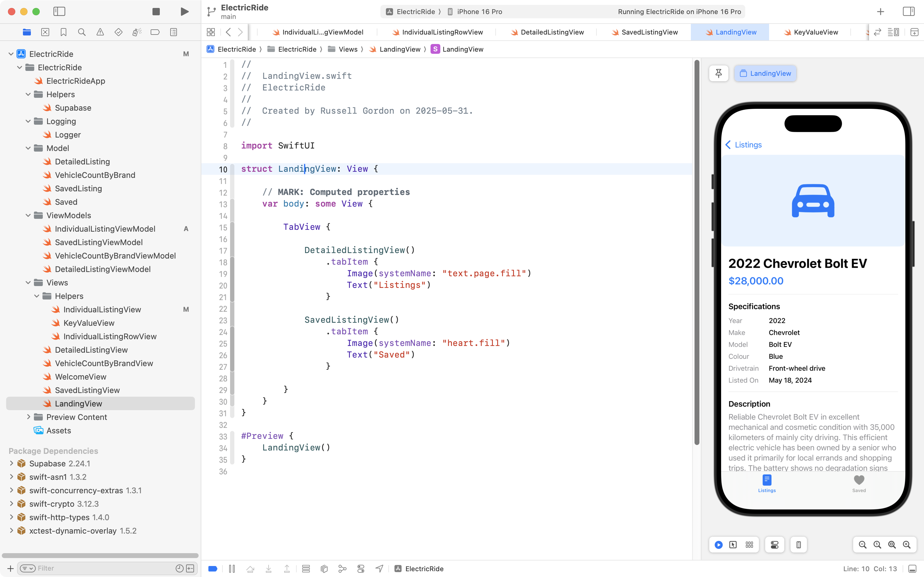The image size is (924, 577).
Task: Expand the Preview Content folder
Action: pyautogui.click(x=28, y=417)
